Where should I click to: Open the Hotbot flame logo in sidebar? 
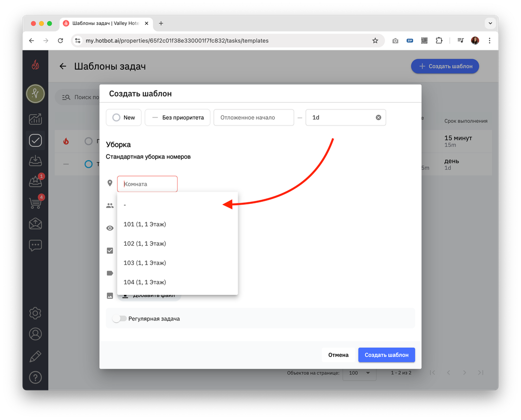click(x=35, y=65)
